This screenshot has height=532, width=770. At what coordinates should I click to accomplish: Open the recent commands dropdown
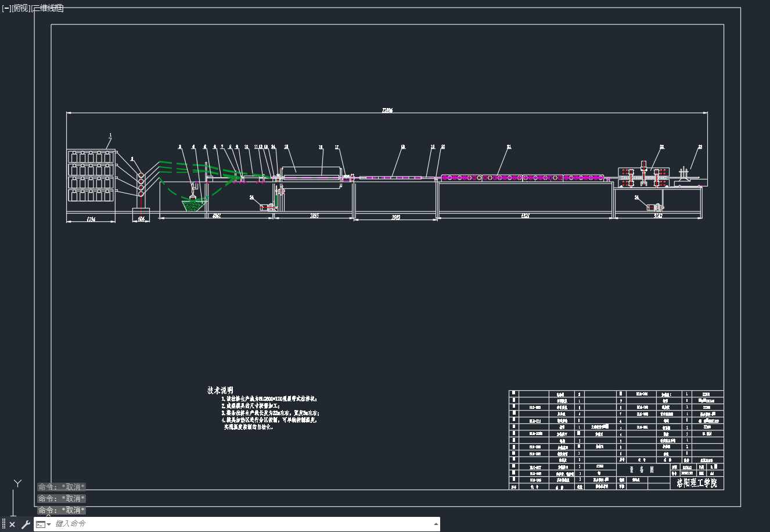click(x=44, y=524)
